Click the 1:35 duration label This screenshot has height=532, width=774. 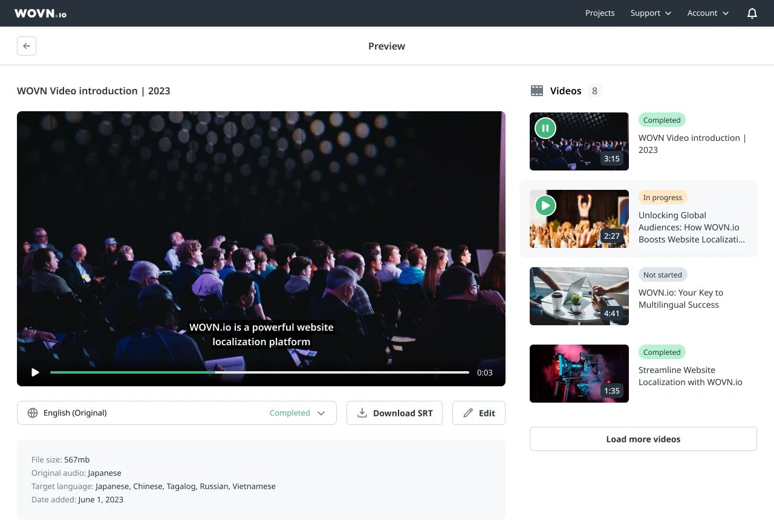pos(612,391)
